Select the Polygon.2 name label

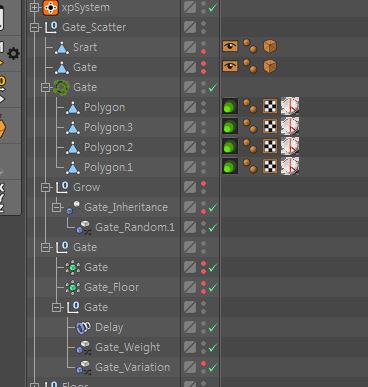click(x=108, y=147)
